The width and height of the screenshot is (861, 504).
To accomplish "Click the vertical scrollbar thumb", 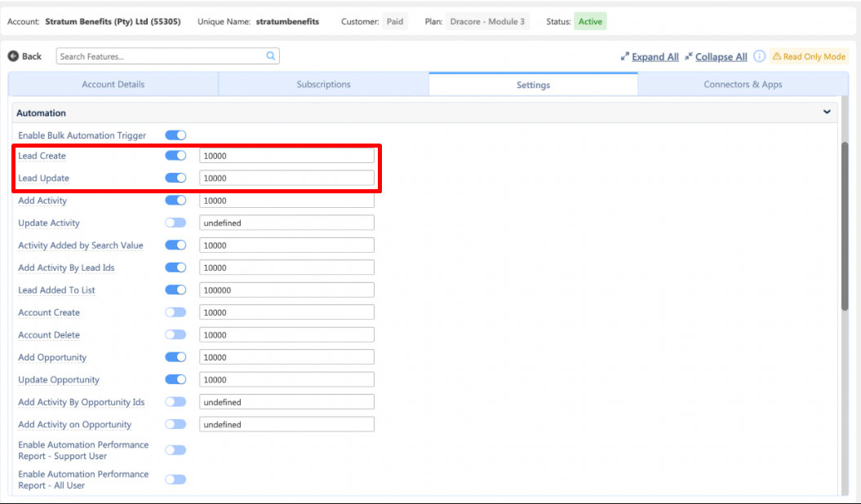I will (845, 226).
